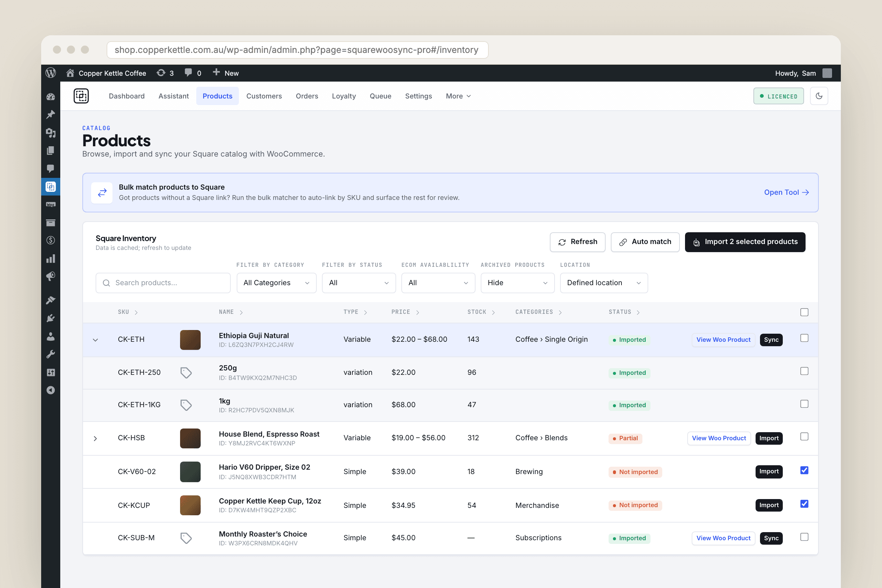Image resolution: width=882 pixels, height=588 pixels.
Task: Click the Auto match button
Action: coord(645,242)
